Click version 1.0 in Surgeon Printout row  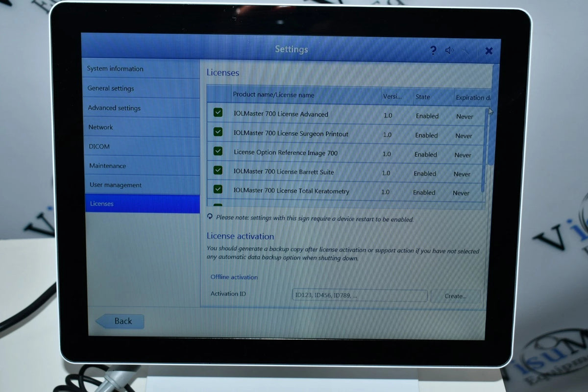(x=387, y=135)
